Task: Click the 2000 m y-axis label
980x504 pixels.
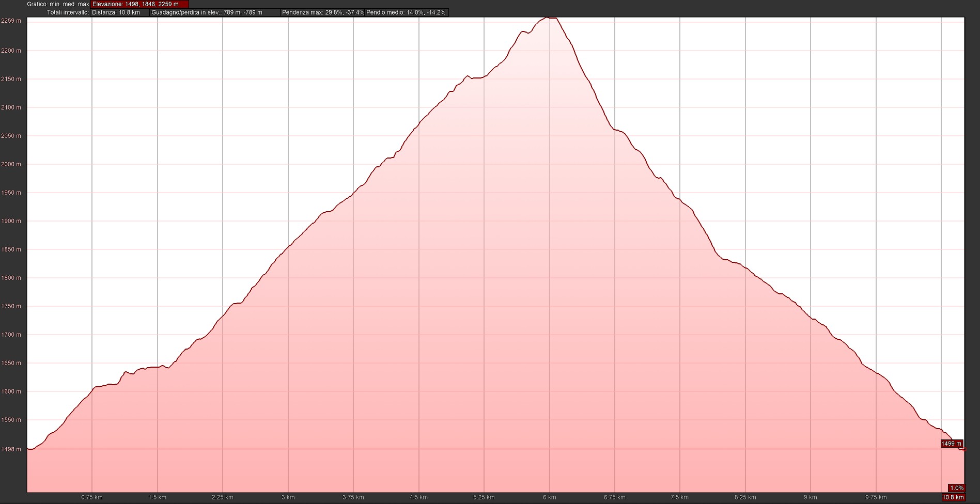Action: point(11,164)
